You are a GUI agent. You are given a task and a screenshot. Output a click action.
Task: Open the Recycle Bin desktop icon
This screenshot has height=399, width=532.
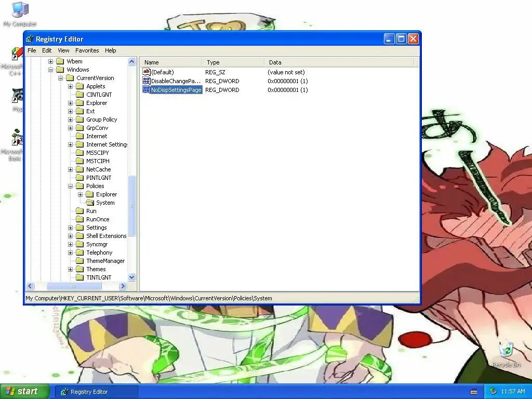tap(506, 354)
